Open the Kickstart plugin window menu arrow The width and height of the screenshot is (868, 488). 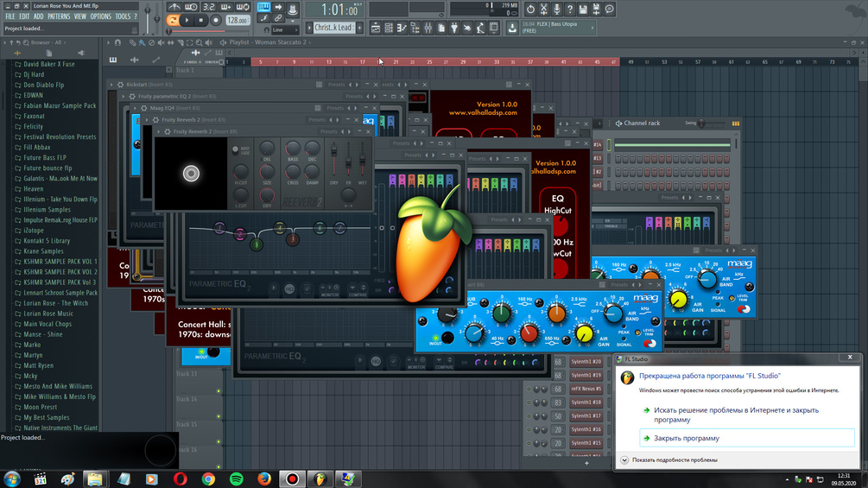(111, 85)
